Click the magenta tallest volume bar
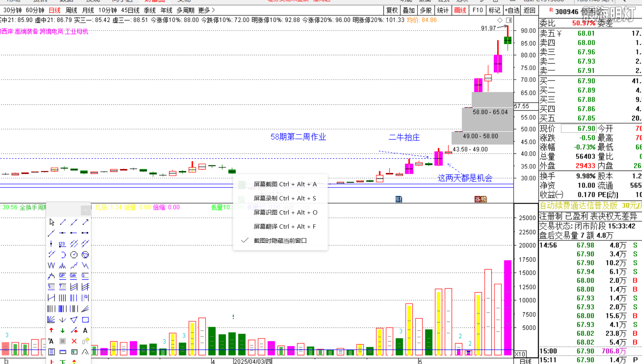The image size is (642, 364). [x=508, y=308]
